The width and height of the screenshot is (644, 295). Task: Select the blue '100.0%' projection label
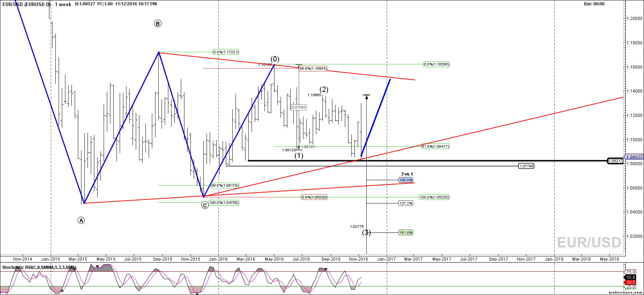tap(406, 180)
